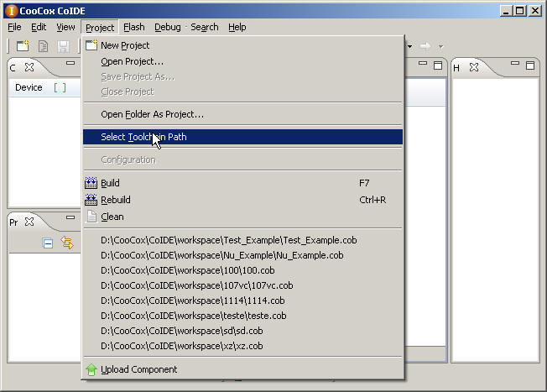Screen dimensions: 547x392
Task: Click the Rebuild icon in the menu
Action: coord(91,200)
